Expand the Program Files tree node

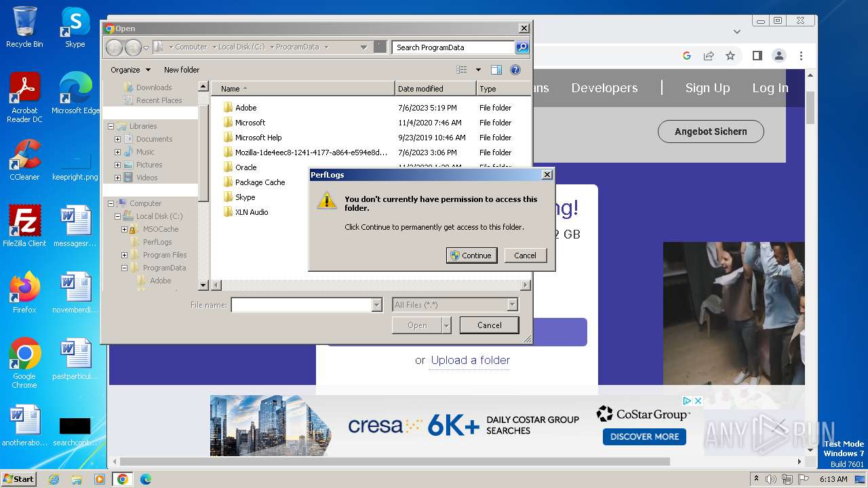[x=124, y=256]
